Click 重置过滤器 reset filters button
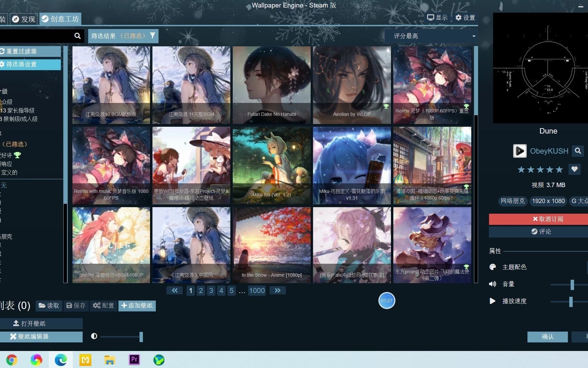This screenshot has height=368, width=588. (x=30, y=51)
